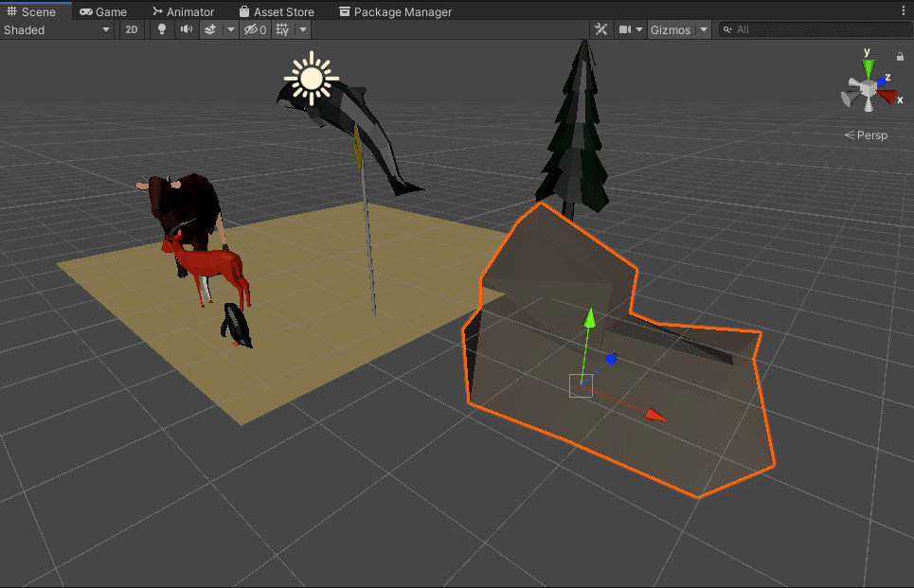Viewport: 914px width, 588px height.
Task: Toggle the Gizmos button
Action: point(671,29)
